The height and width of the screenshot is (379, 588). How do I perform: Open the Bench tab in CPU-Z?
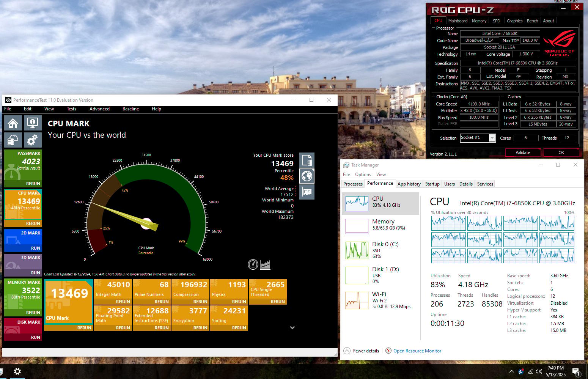click(x=532, y=21)
